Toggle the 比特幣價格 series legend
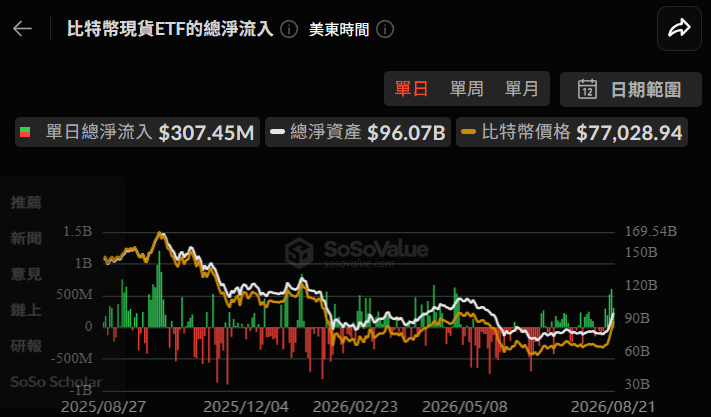Image resolution: width=711 pixels, height=417 pixels. point(572,132)
